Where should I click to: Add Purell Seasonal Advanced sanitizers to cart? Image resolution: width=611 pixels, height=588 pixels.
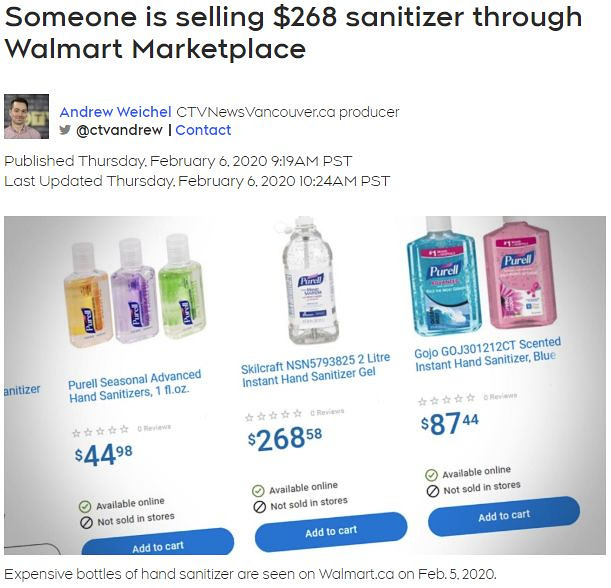click(156, 547)
